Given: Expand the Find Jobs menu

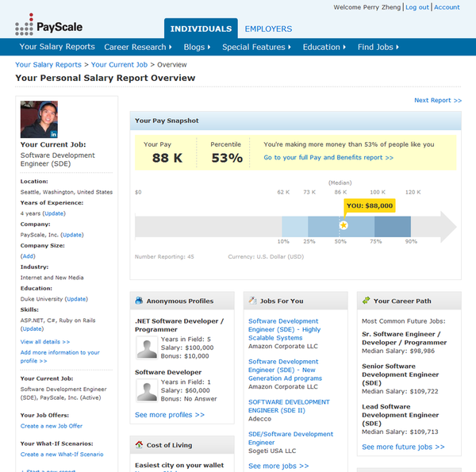Looking at the screenshot, I should pyautogui.click(x=378, y=47).
